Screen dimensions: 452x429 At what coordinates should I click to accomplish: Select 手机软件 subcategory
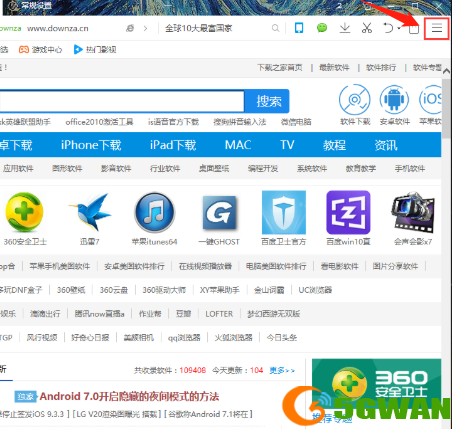[x=410, y=169]
